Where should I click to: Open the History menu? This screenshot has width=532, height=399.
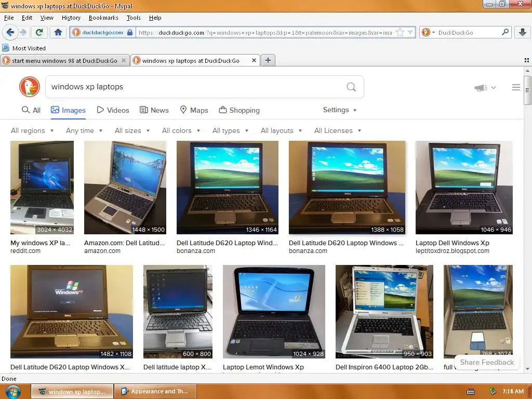pos(71,18)
